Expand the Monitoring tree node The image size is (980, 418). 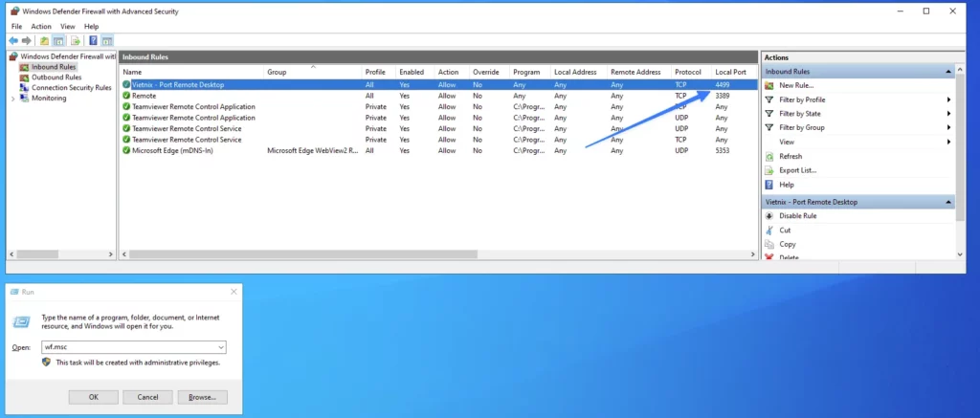[12, 99]
